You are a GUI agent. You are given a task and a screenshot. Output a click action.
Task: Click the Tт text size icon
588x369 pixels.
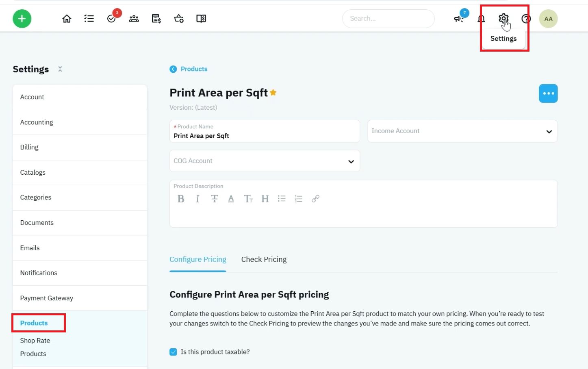[248, 199]
